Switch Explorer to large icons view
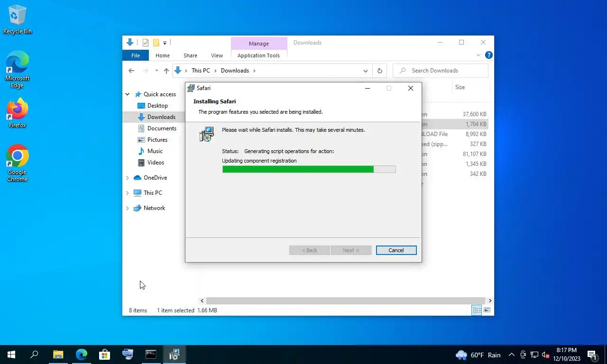The height and width of the screenshot is (364, 607). (x=487, y=310)
